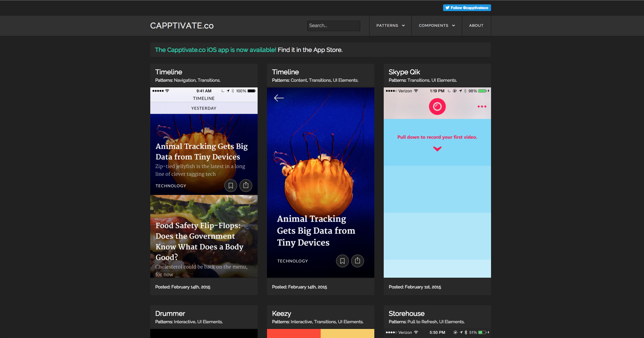This screenshot has height=338, width=644.
Task: Select UI Elements pattern under Storehouse
Action: click(x=452, y=322)
